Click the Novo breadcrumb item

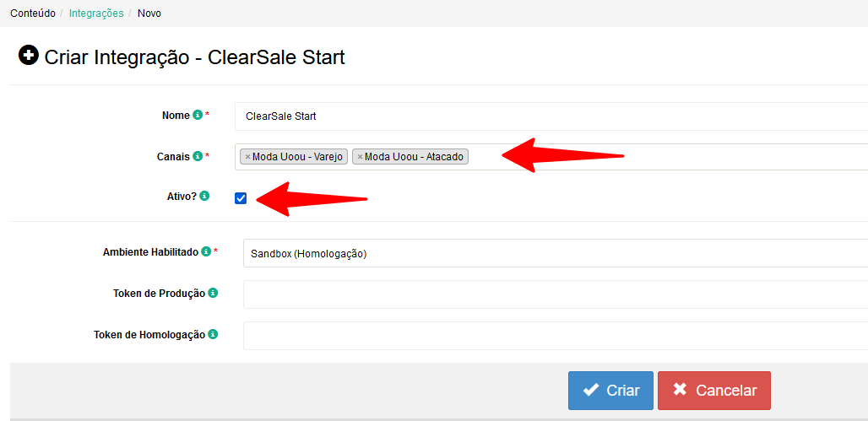pyautogui.click(x=149, y=13)
